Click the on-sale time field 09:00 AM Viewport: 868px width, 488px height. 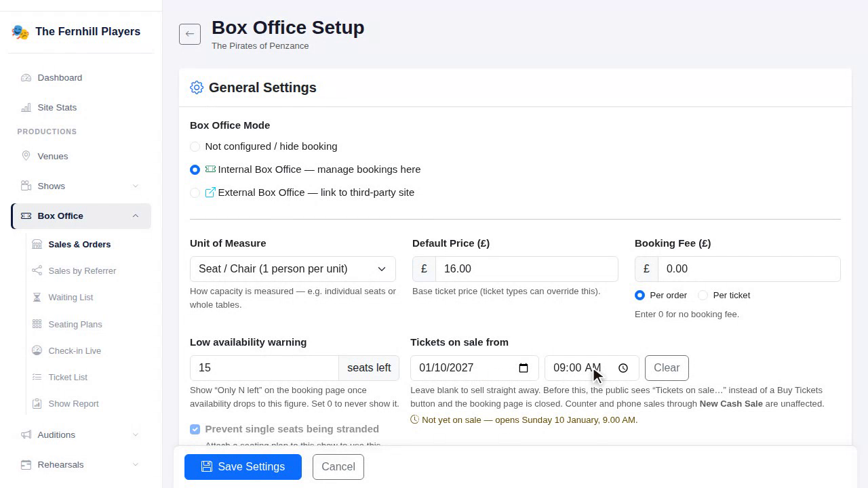click(591, 368)
